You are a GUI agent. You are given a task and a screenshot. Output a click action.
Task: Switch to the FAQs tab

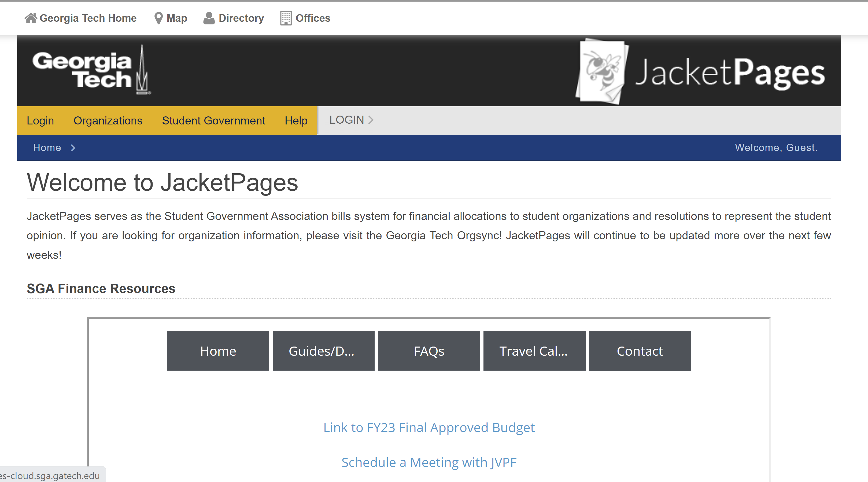429,351
